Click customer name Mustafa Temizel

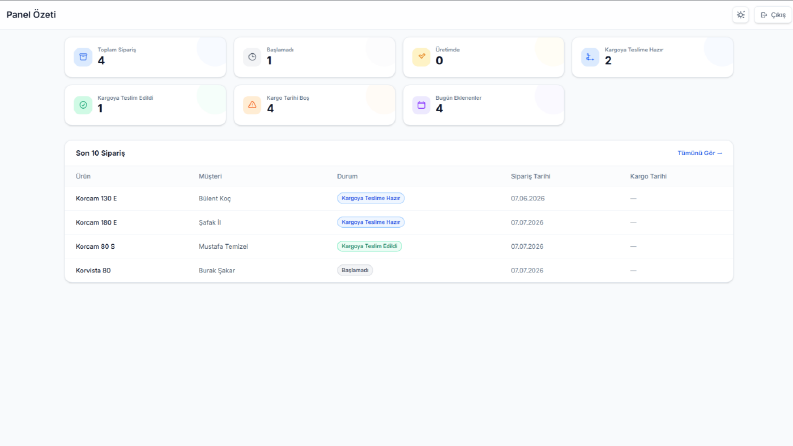(x=223, y=247)
